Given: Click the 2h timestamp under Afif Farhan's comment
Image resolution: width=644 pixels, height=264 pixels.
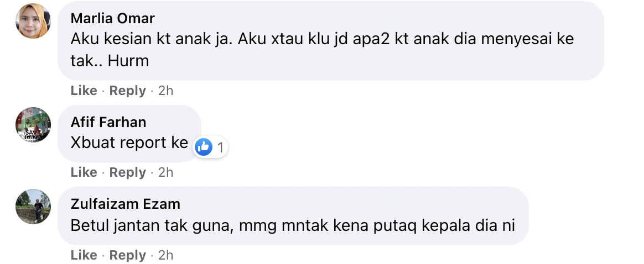Looking at the screenshot, I should (165, 172).
